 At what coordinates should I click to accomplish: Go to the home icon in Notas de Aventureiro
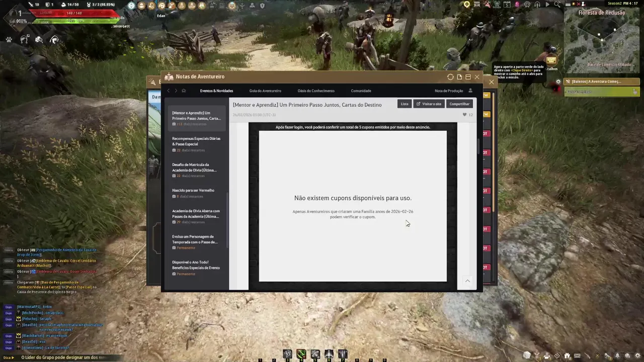coord(184,90)
